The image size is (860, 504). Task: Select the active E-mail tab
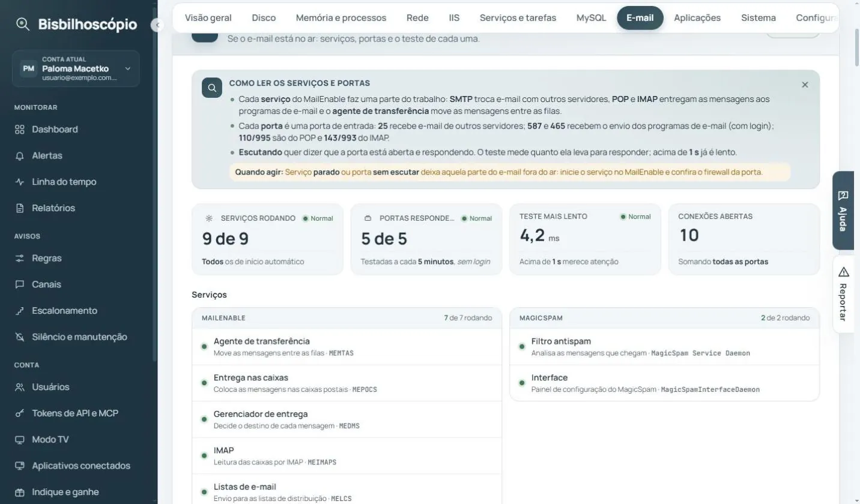click(640, 18)
